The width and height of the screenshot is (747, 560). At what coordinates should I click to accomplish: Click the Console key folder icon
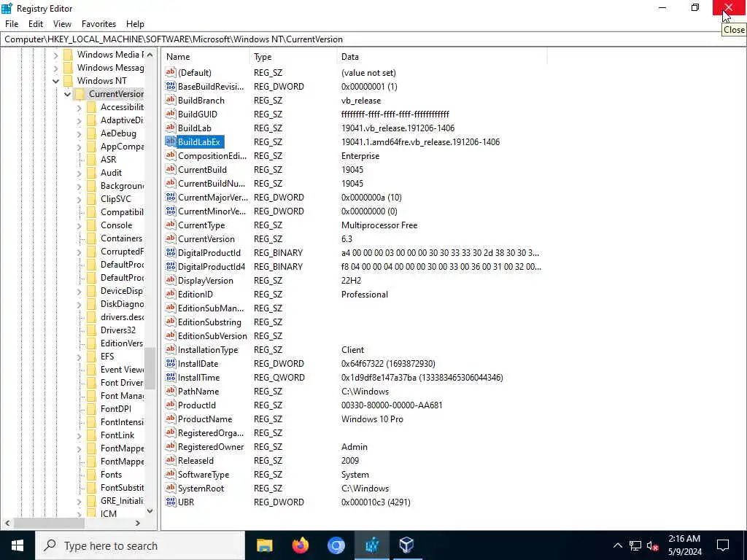[x=91, y=225]
